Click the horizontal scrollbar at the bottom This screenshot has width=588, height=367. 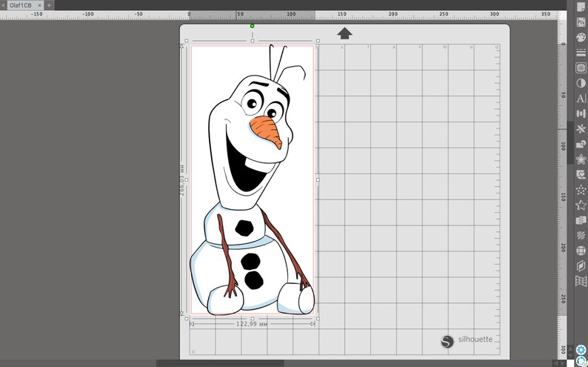click(220, 363)
